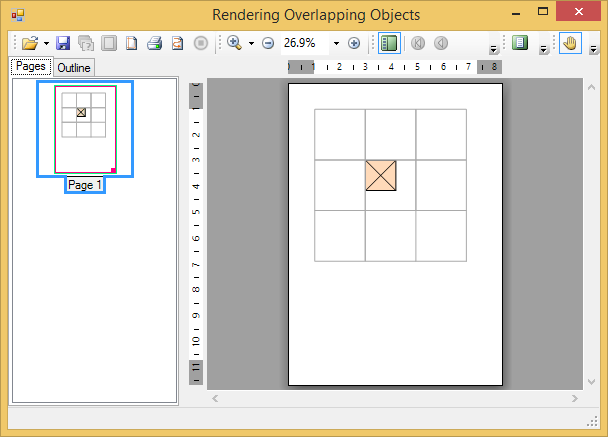Click the Page Setup icon
Image resolution: width=608 pixels, height=437 pixels.
coord(131,43)
